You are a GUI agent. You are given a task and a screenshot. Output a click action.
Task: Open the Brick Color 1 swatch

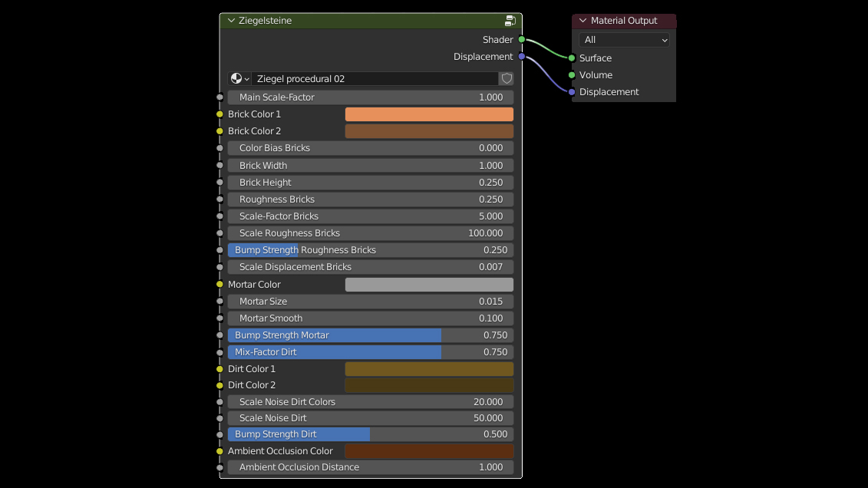pos(429,114)
